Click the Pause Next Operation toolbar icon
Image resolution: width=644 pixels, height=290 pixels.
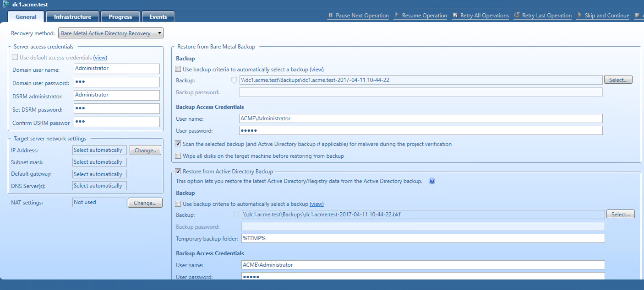pyautogui.click(x=330, y=16)
